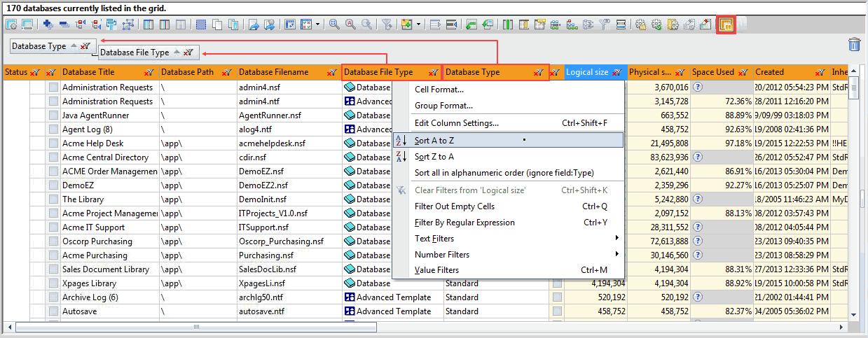This screenshot has height=338, width=868.
Task: Tick the checkbox beside Administration Requests admin4.nsf
Action: click(53, 87)
